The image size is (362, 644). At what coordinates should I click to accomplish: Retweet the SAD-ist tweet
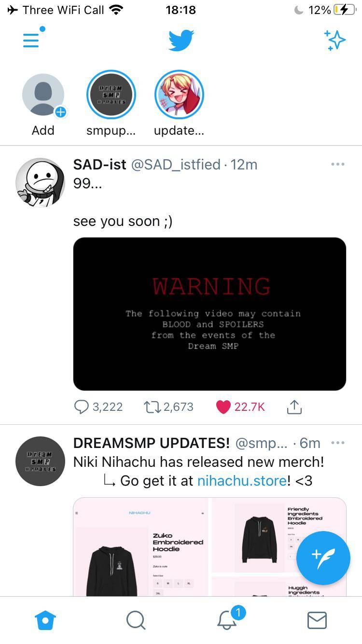tap(168, 407)
